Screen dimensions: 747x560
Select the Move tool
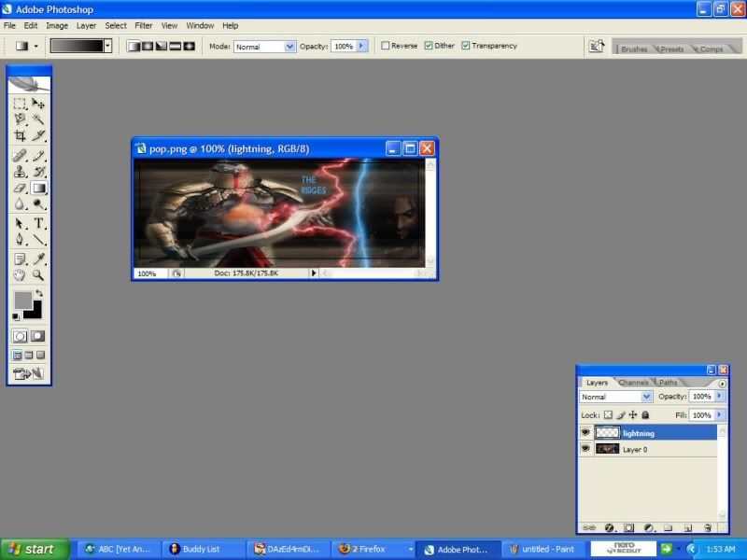click(x=38, y=104)
